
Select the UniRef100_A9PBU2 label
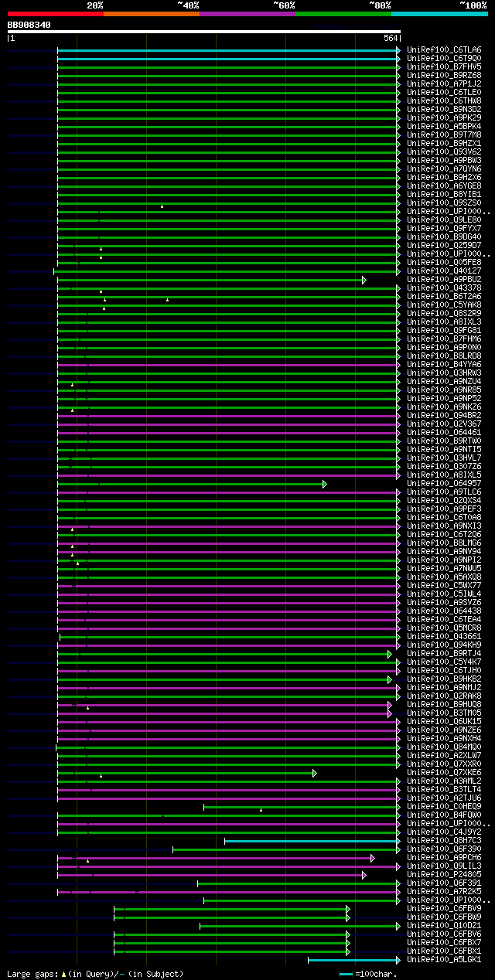click(444, 279)
